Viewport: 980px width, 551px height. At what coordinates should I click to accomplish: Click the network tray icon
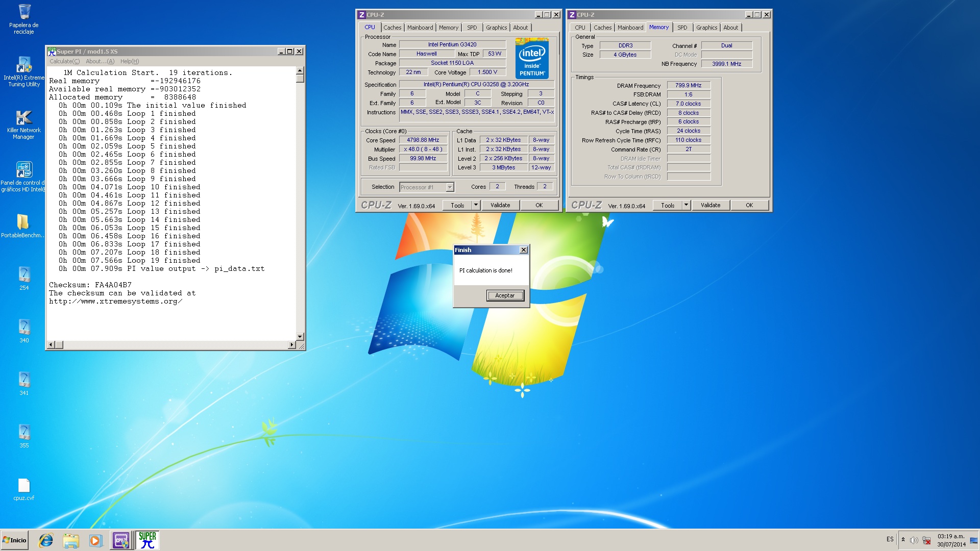(x=926, y=540)
